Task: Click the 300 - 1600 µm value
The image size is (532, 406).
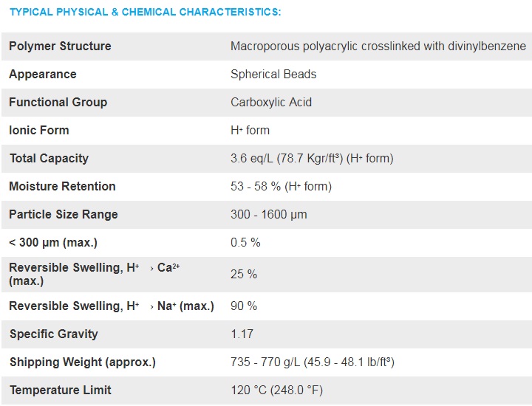Action: point(269,215)
